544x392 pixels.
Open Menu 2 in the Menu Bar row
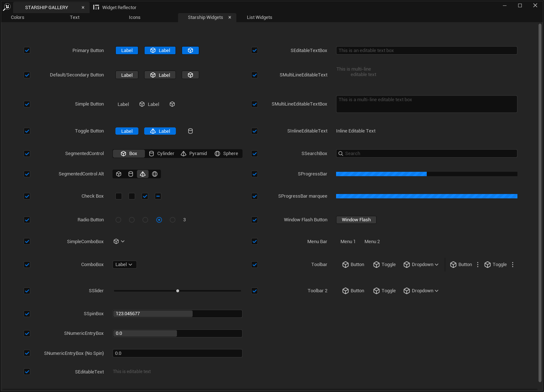click(372, 242)
